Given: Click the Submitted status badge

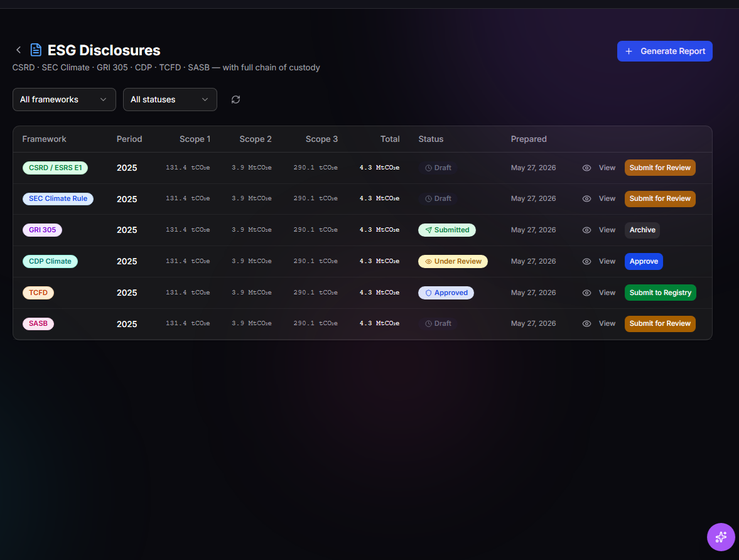Looking at the screenshot, I should [447, 230].
